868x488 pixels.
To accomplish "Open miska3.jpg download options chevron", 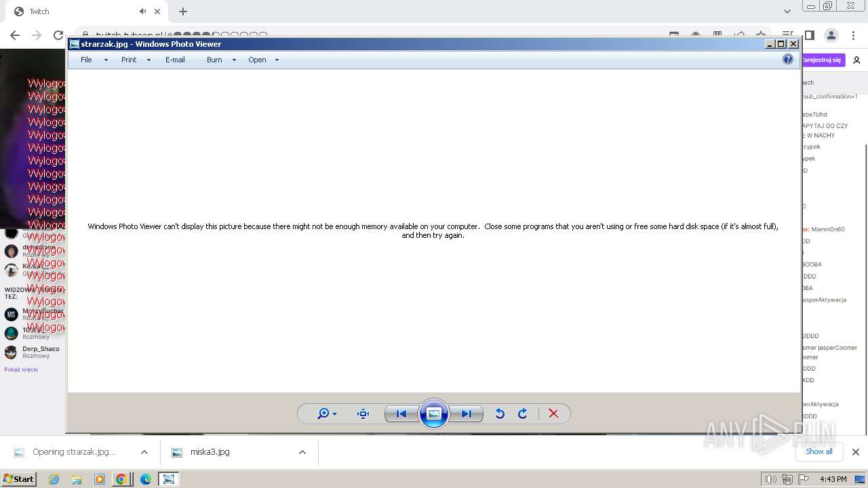I will pyautogui.click(x=302, y=452).
